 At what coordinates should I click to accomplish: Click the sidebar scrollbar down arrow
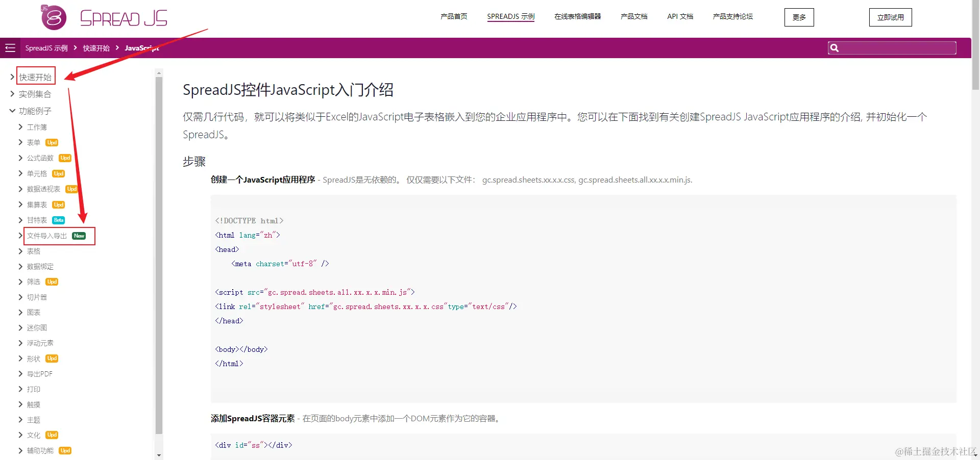[x=159, y=455]
